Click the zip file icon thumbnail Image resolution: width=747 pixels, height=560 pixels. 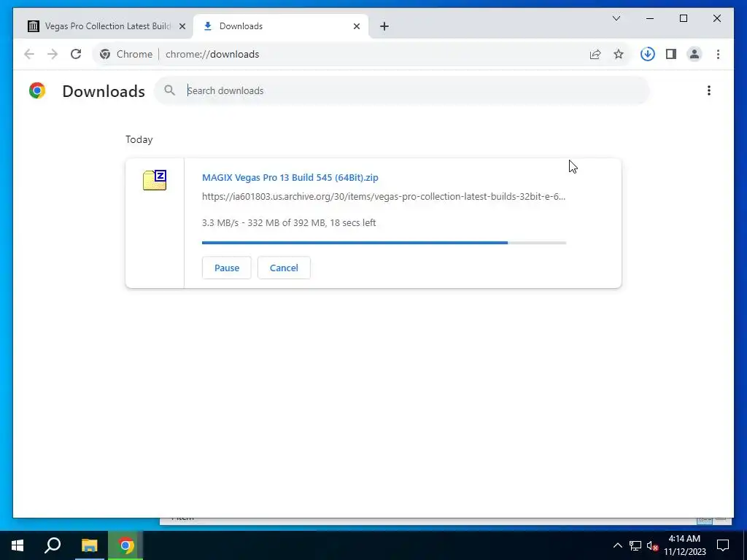coord(155,180)
